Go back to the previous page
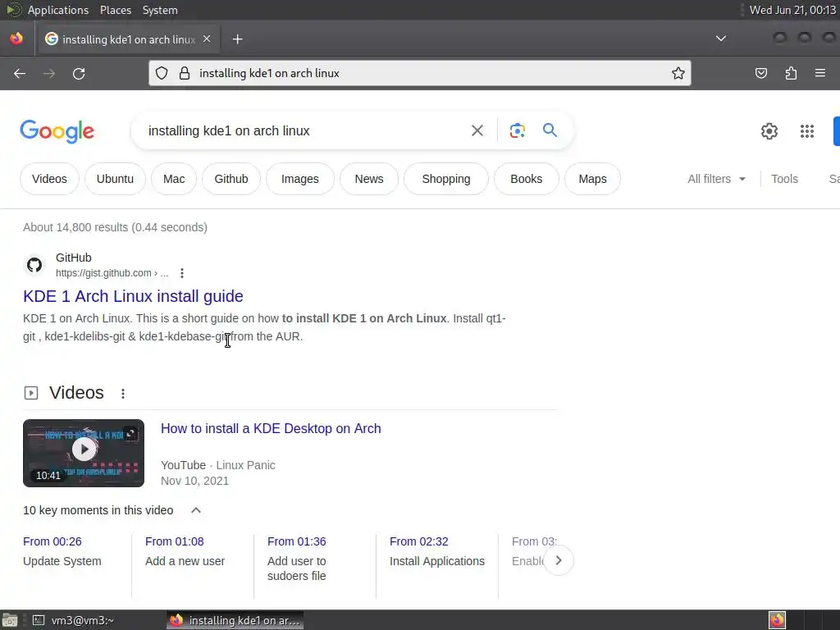The height and width of the screenshot is (630, 840). click(20, 73)
